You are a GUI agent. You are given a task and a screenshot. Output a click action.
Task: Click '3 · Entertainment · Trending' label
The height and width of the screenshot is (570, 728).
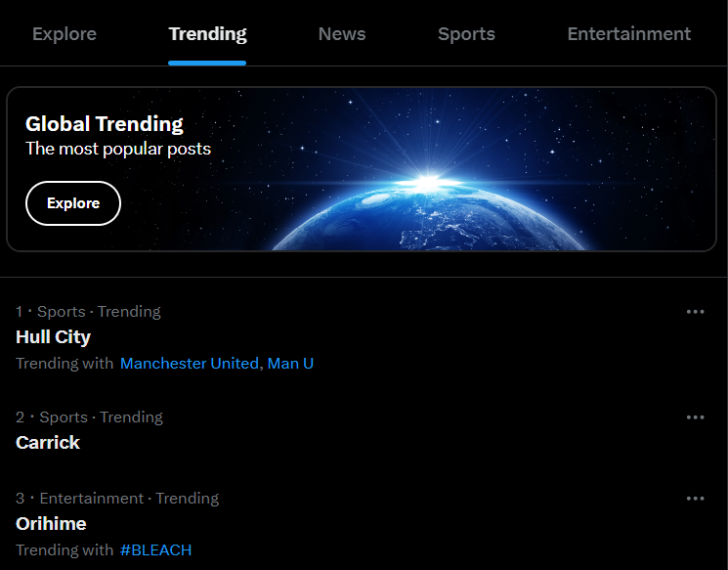[x=117, y=498]
